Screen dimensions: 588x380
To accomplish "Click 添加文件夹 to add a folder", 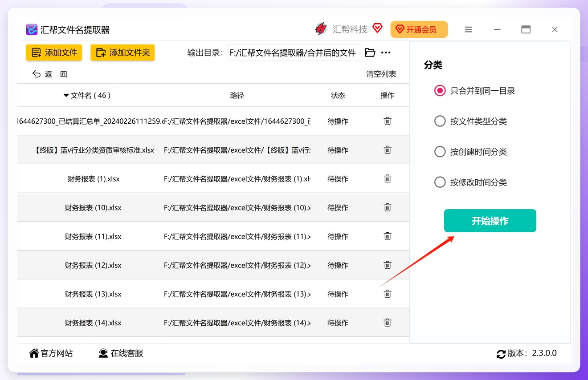I will pyautogui.click(x=122, y=53).
